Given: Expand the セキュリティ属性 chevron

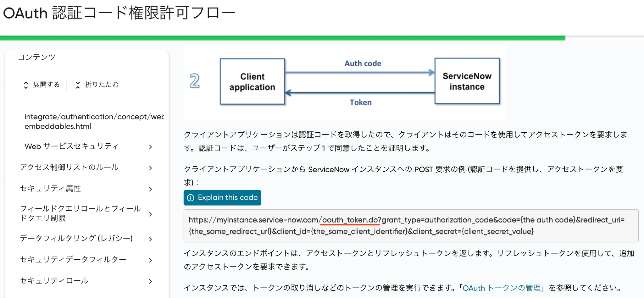Looking at the screenshot, I should (151, 189).
